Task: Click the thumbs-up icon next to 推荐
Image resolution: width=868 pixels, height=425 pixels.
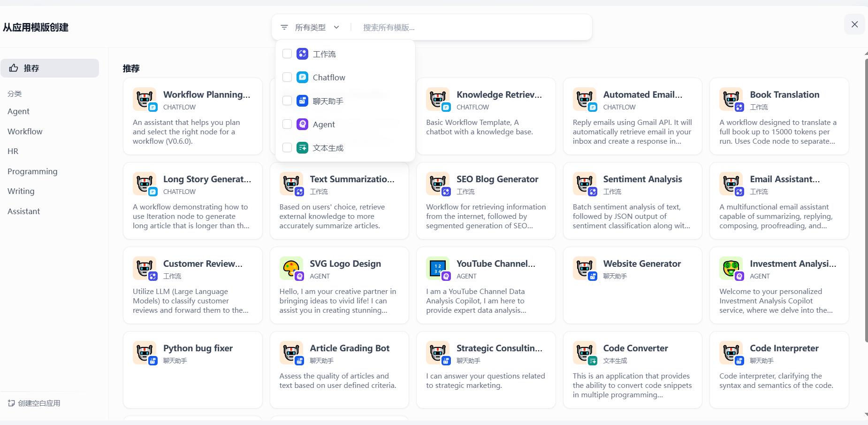Action: (14, 68)
